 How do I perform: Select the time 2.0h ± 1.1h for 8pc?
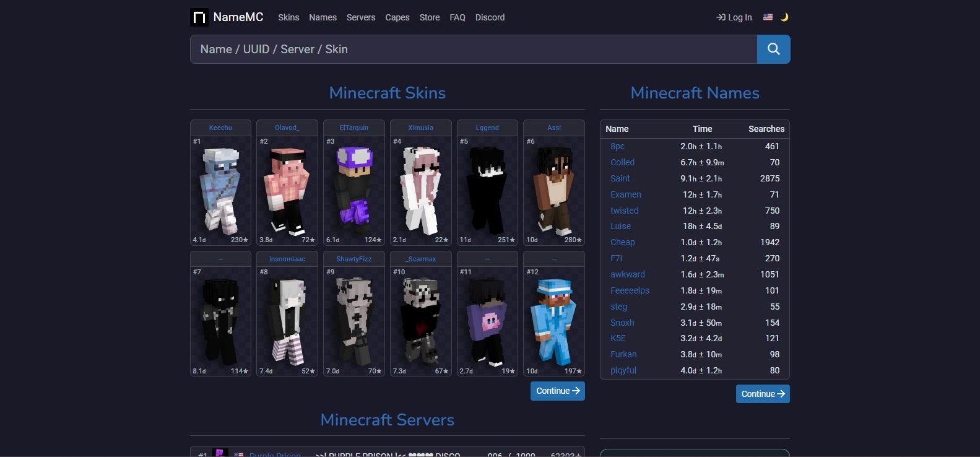click(x=701, y=146)
